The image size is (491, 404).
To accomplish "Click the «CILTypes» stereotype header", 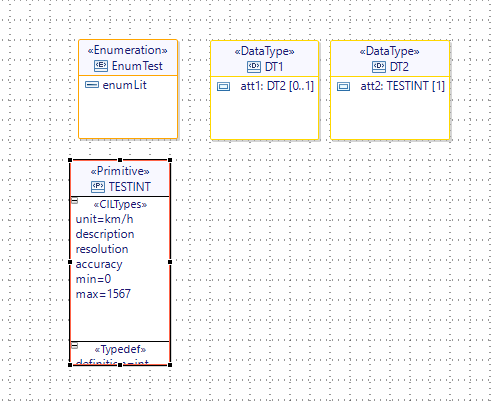I will click(x=120, y=204).
